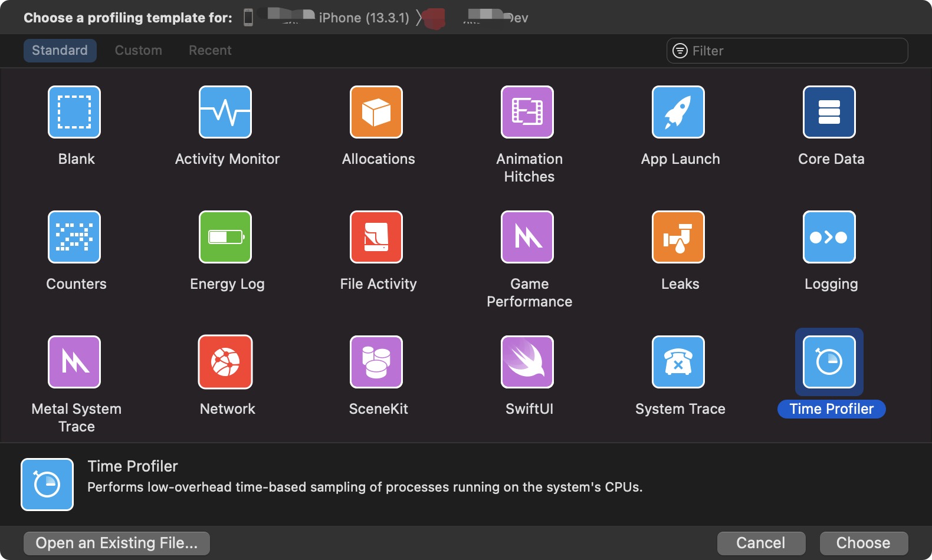Click the Counters label

click(77, 284)
